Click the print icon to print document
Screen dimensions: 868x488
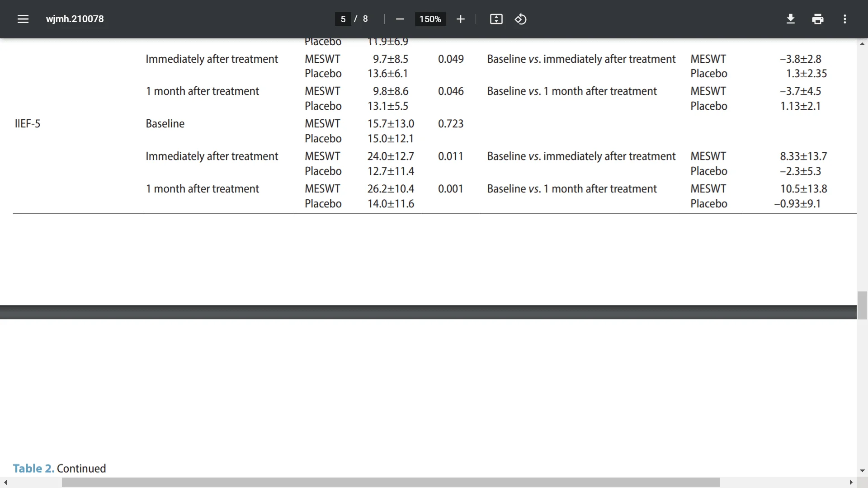(x=817, y=19)
